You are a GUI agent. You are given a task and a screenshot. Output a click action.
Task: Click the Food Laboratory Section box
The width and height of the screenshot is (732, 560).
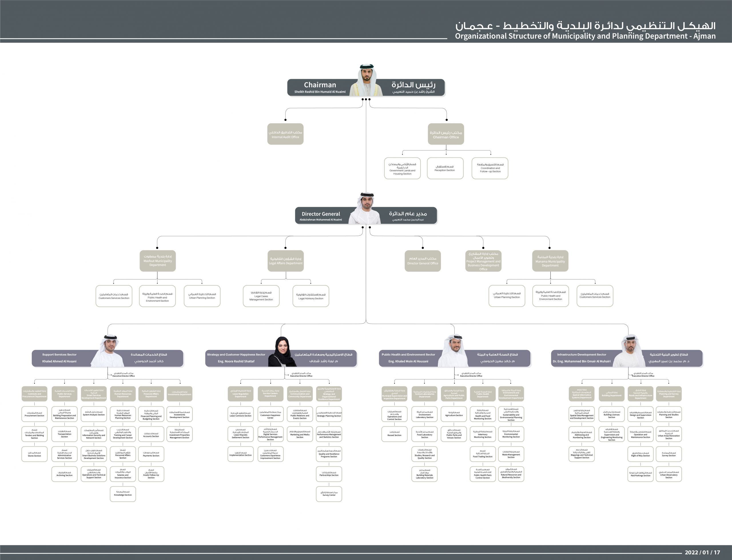424,434
